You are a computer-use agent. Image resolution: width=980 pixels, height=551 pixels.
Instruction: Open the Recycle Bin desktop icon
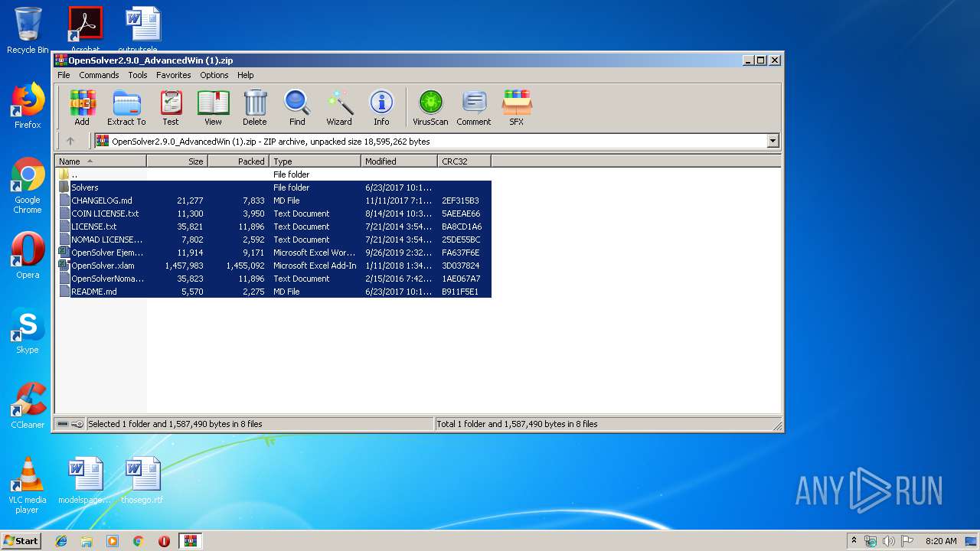[x=28, y=31]
